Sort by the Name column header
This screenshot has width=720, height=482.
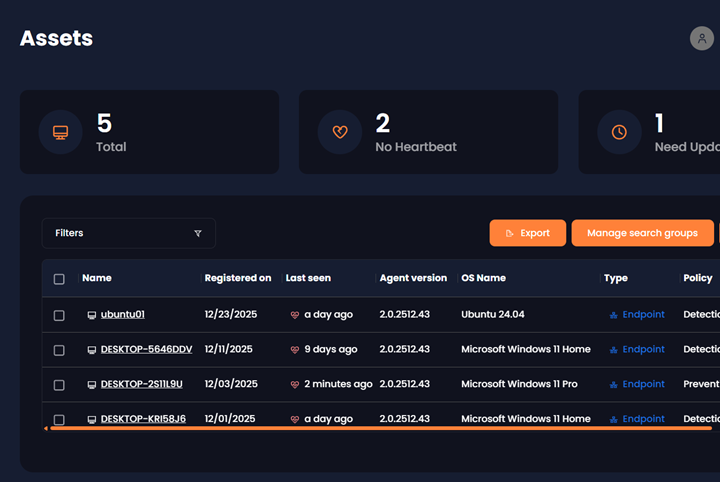[x=96, y=278]
